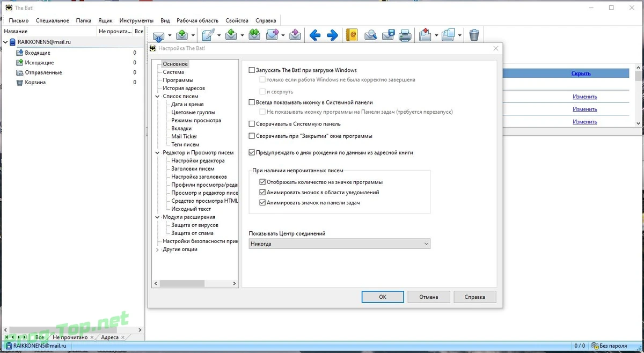Open dropdown arrow beside New message icon
The height and width of the screenshot is (353, 644).
click(219, 36)
